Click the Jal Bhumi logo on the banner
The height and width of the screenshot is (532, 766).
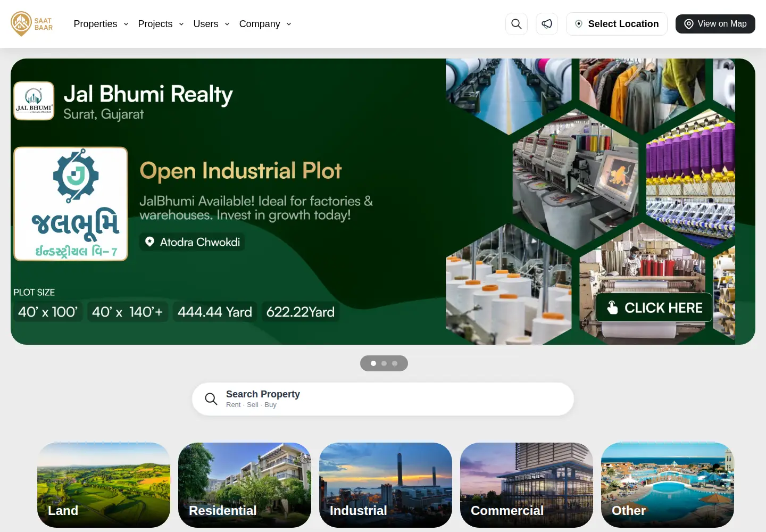pos(34,101)
